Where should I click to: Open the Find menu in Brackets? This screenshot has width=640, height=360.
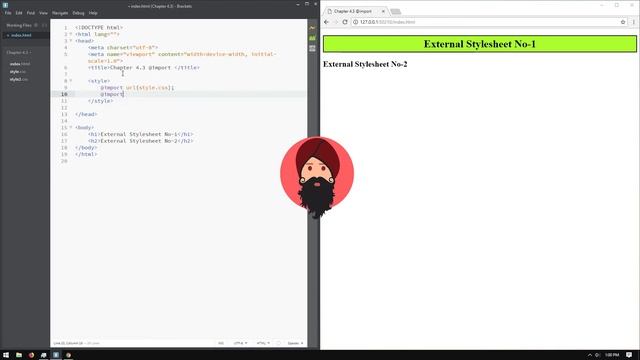(x=31, y=13)
